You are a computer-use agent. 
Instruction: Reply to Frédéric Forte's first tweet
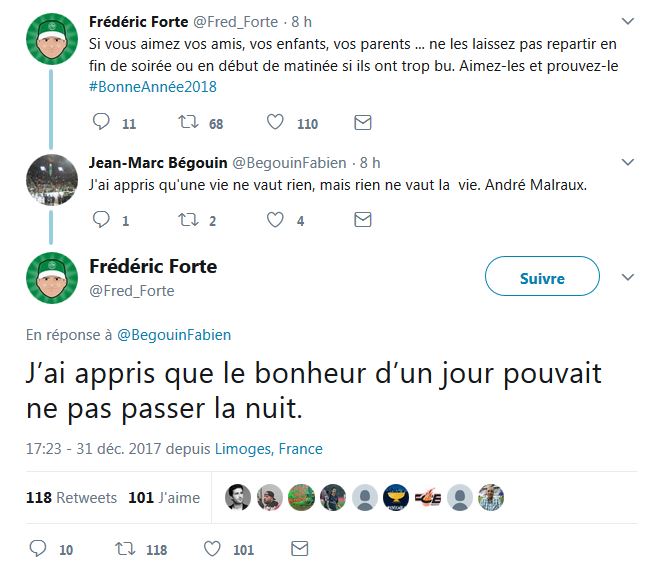point(100,123)
